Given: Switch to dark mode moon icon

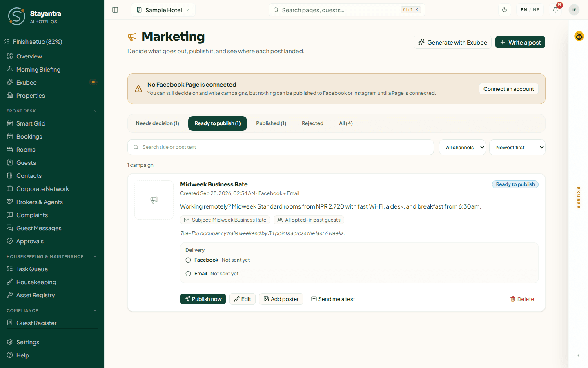Looking at the screenshot, I should pos(505,10).
